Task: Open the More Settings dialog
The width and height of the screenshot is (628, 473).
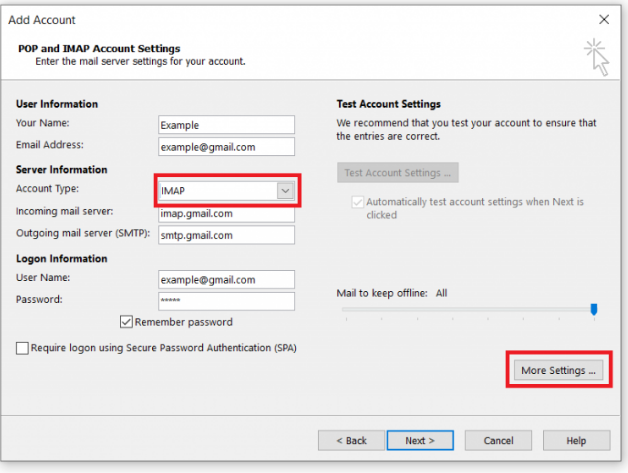Action: point(558,370)
